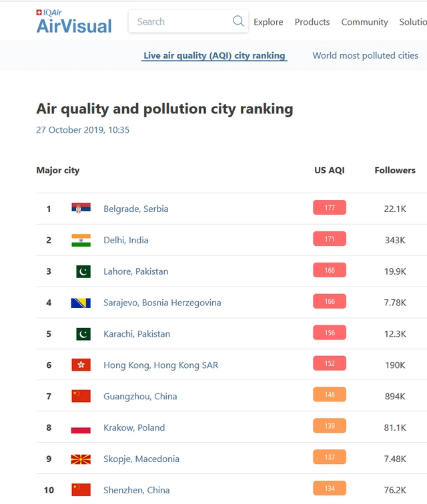
Task: Open the Community menu
Action: pos(364,22)
